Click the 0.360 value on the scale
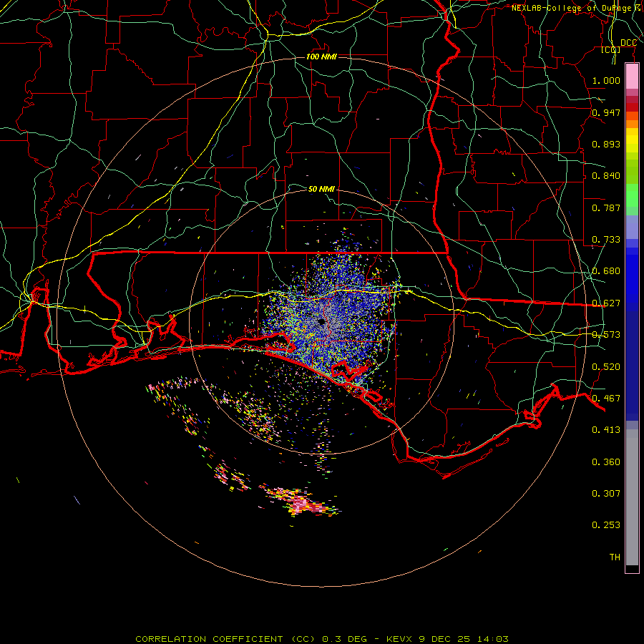The image size is (644, 644). [606, 462]
